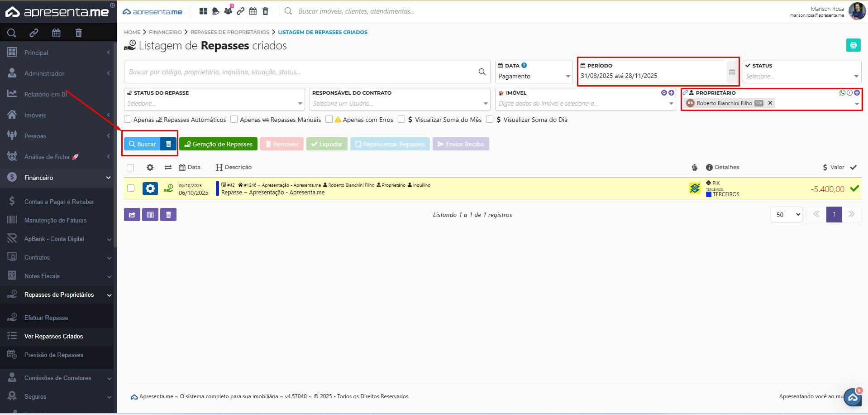
Task: Toggle Visualizar Soma do Mês checkbox
Action: coord(401,120)
